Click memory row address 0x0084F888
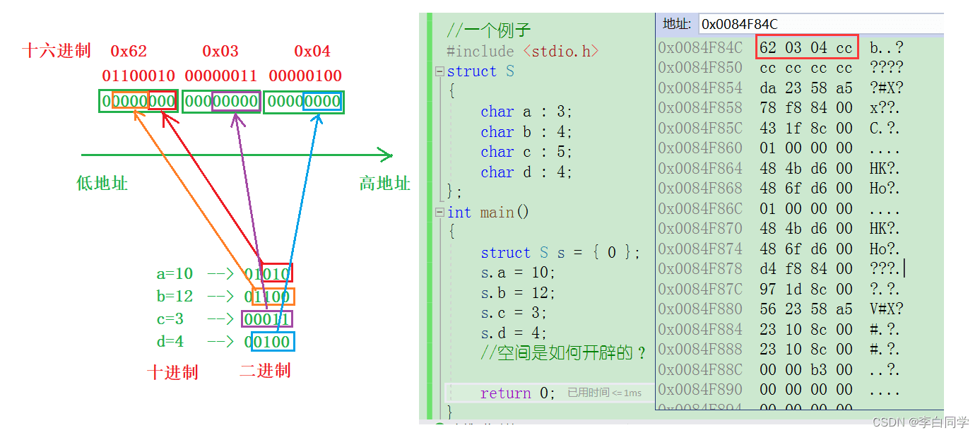 click(700, 349)
